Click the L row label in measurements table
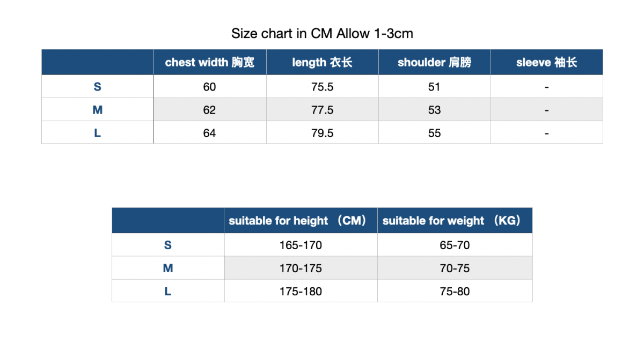644x343 pixels. pos(98,133)
